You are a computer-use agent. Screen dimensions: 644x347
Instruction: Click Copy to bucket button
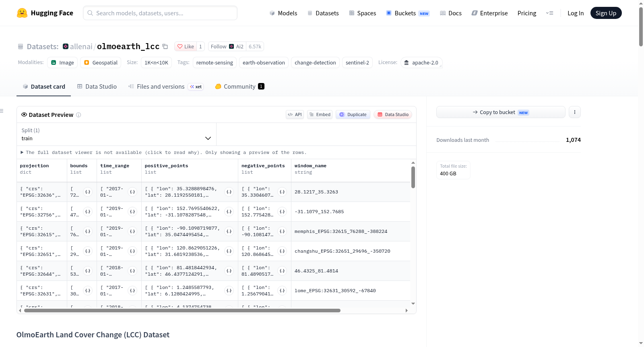point(501,112)
